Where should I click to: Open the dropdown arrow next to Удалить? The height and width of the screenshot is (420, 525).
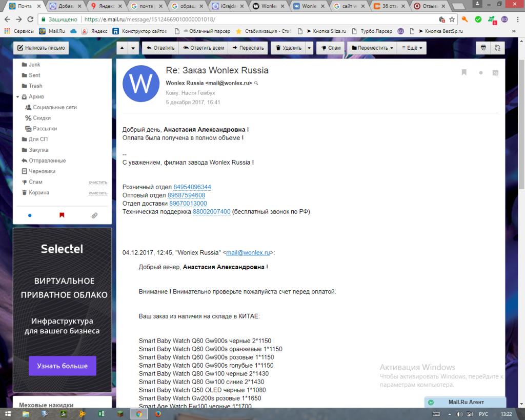(309, 48)
